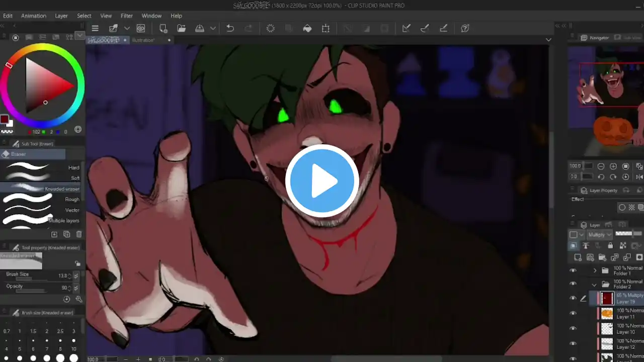
Task: Open the Filter menu
Action: click(x=127, y=16)
